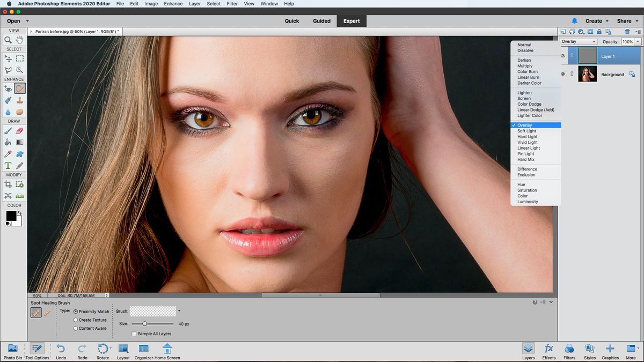Viewport: 644px width, 362px height.
Task: Add a layer mask using the mask icon
Action: point(590,32)
